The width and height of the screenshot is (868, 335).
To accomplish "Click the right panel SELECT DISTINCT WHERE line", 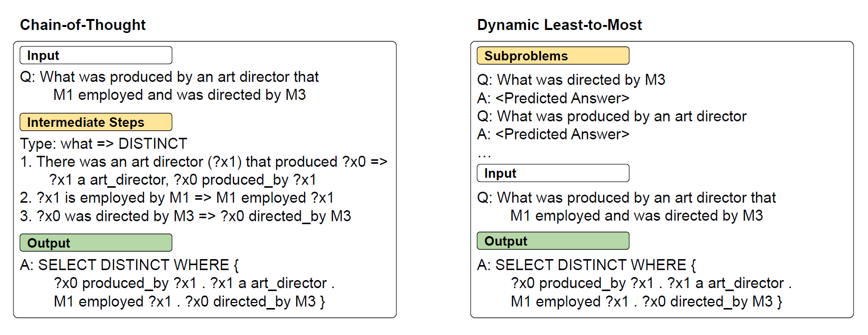I will (587, 265).
